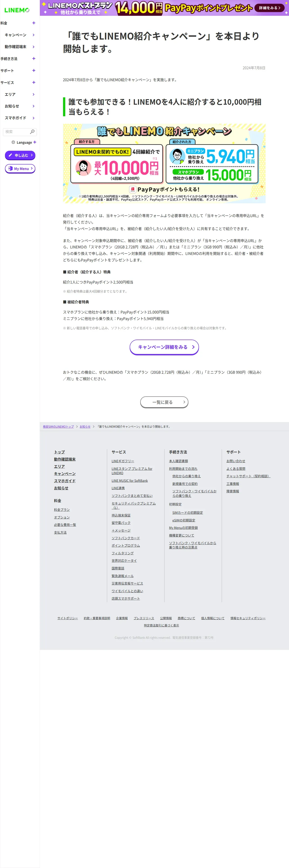
Task: Click breadcrumb お知らせ link
Action: click(x=85, y=427)
